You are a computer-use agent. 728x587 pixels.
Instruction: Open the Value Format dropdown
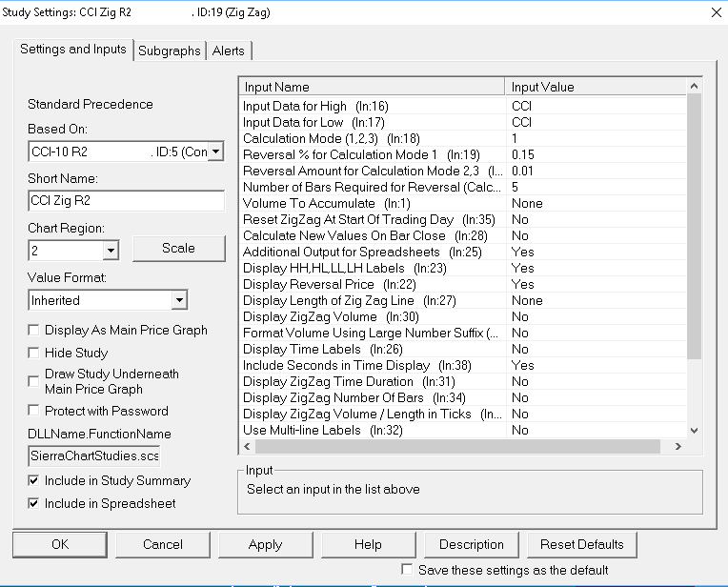tap(179, 300)
